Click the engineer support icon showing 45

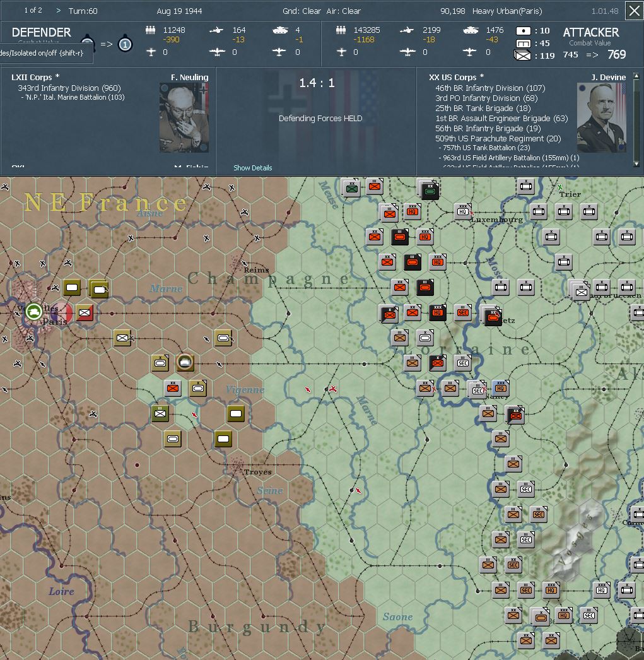(524, 44)
